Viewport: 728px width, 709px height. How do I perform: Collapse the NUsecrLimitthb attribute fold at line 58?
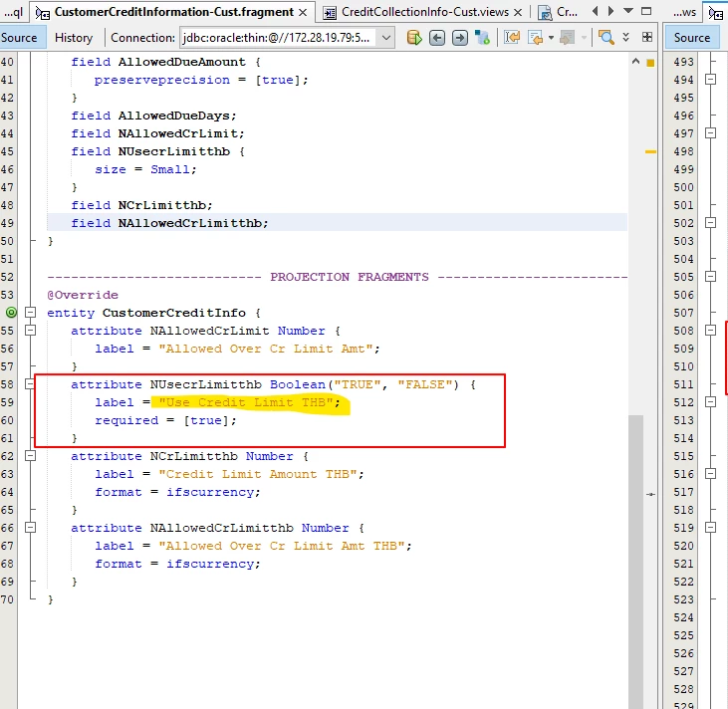coord(30,384)
